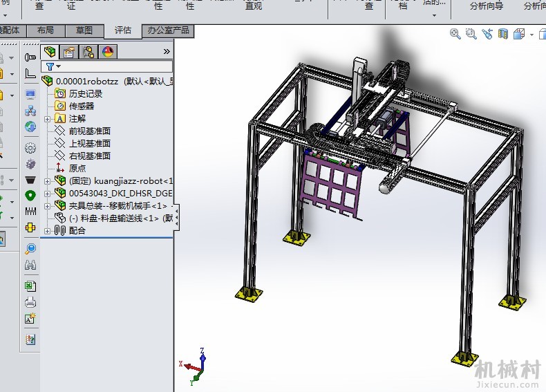Expand hidden tabs with double chevron
The image size is (546, 392).
click(x=167, y=52)
